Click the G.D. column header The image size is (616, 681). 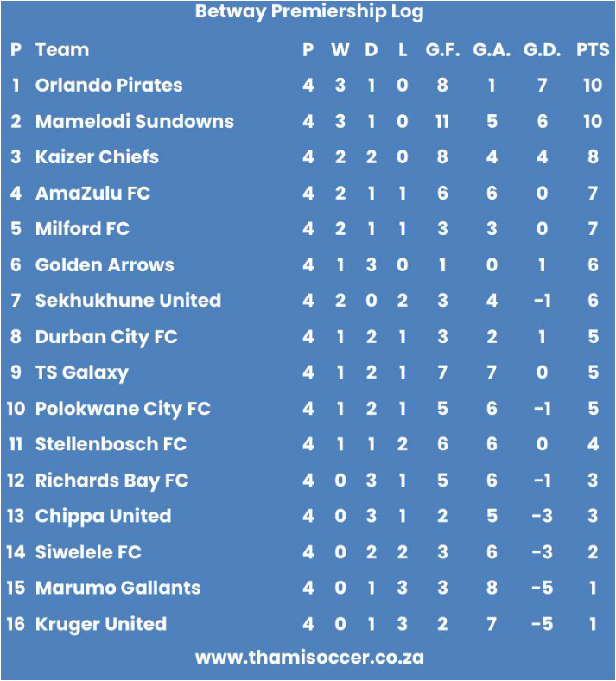click(542, 50)
